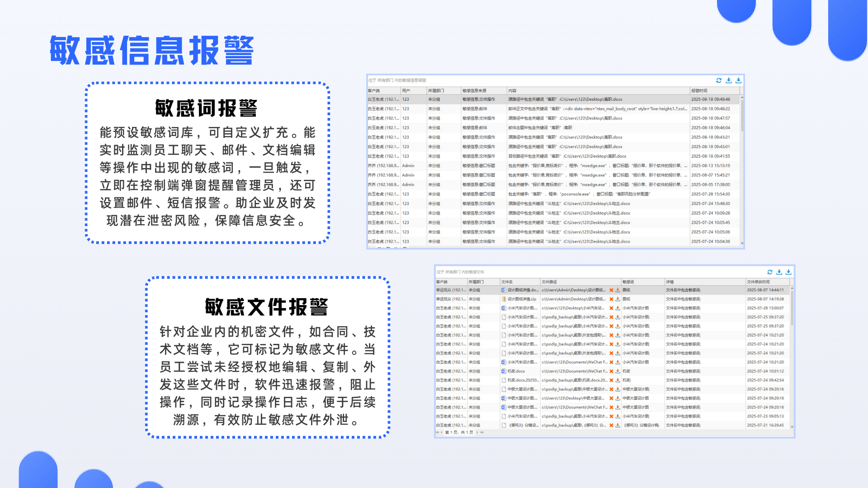Remove the 《哪吒3》分镜设计 entry with its X icon
This screenshot has height=488, width=868.
point(610,425)
